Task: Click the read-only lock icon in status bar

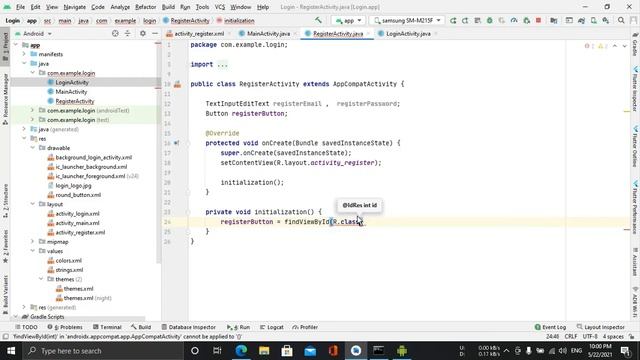Action: click(631, 337)
